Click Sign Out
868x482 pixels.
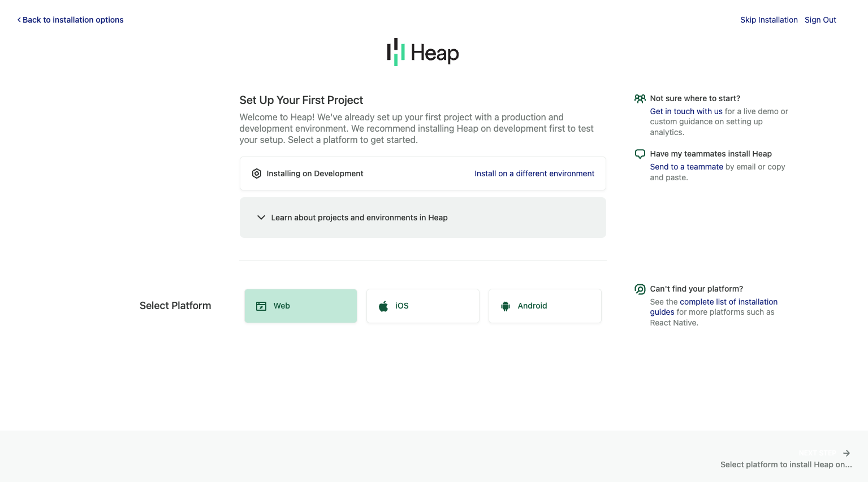(820, 20)
